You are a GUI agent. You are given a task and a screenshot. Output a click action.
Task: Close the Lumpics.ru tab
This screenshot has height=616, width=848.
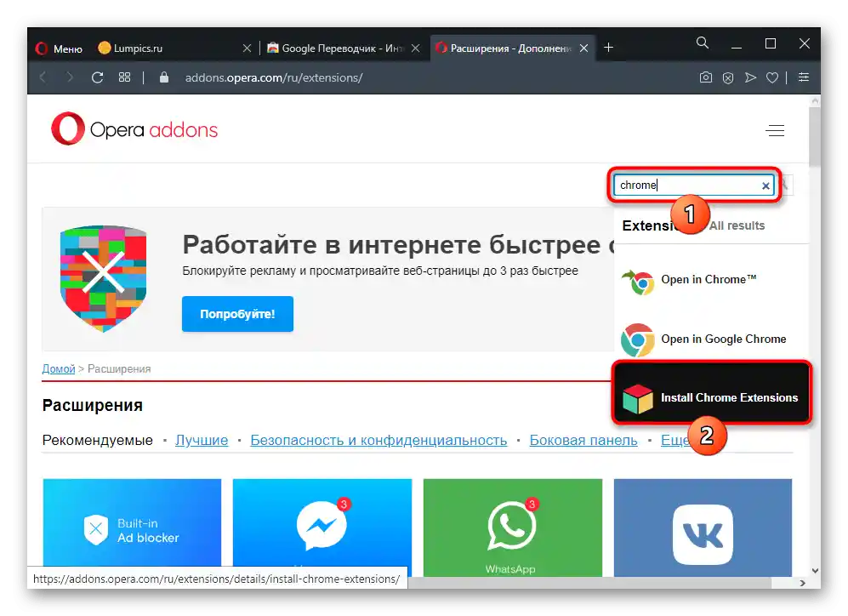coord(248,48)
